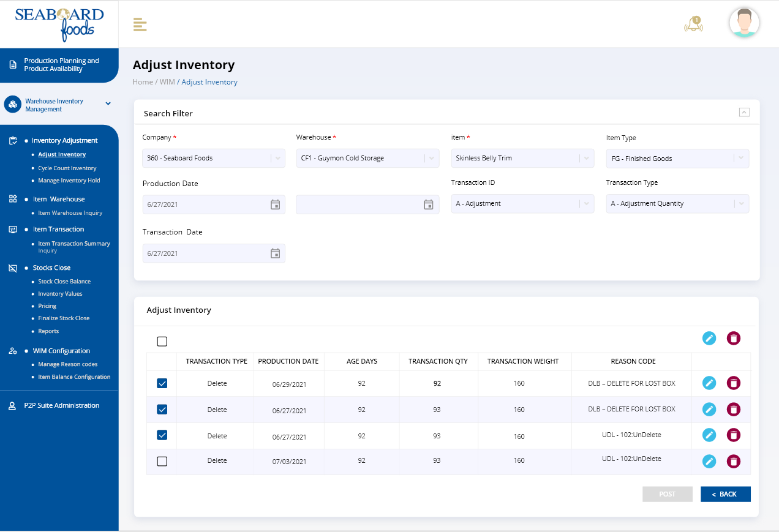Collapse the Search Filter panel
The width and height of the screenshot is (779, 532).
pos(744,112)
